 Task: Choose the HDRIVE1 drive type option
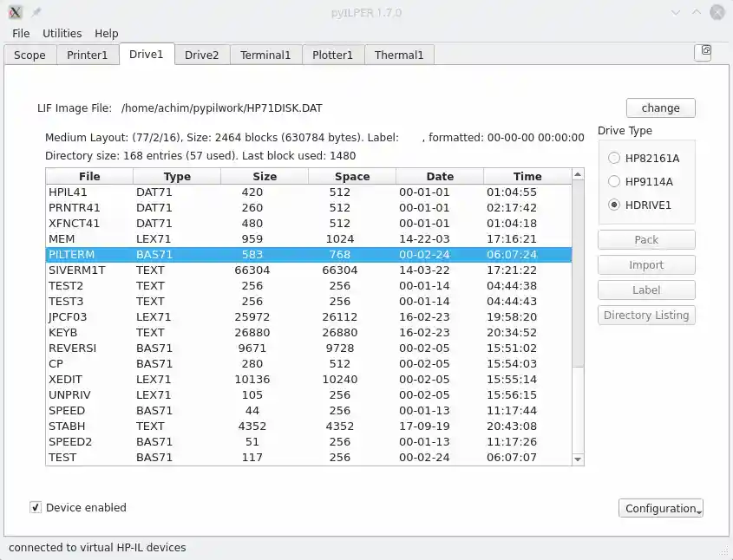[x=614, y=205]
